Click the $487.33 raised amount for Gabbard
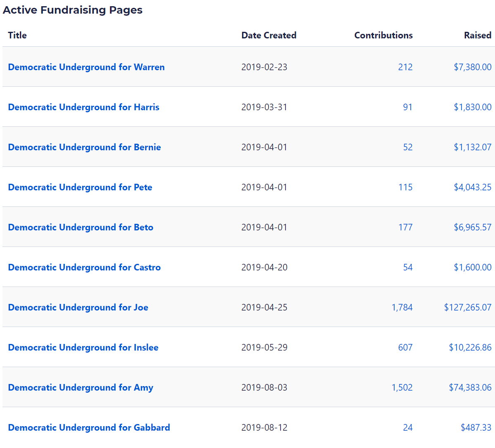Viewport: 495px width, 448px height. tap(476, 427)
